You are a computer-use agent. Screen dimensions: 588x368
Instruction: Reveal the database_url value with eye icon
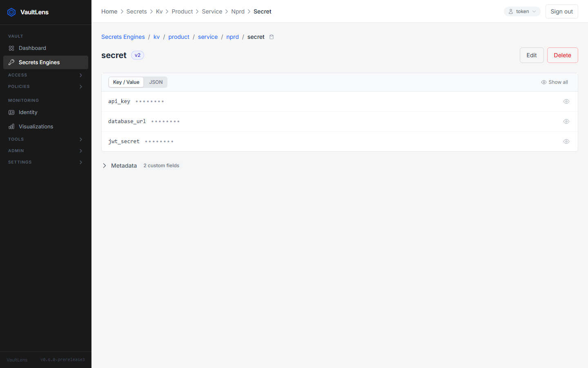click(566, 121)
